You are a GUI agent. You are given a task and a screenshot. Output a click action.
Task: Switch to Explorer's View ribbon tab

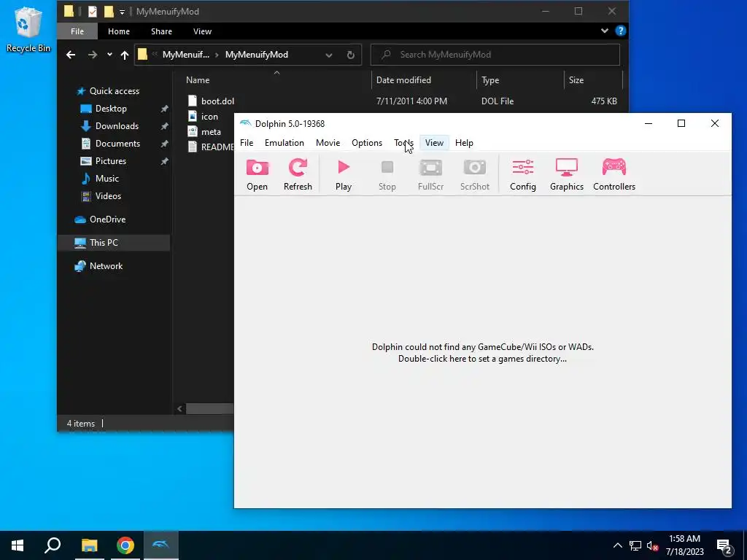(x=203, y=31)
